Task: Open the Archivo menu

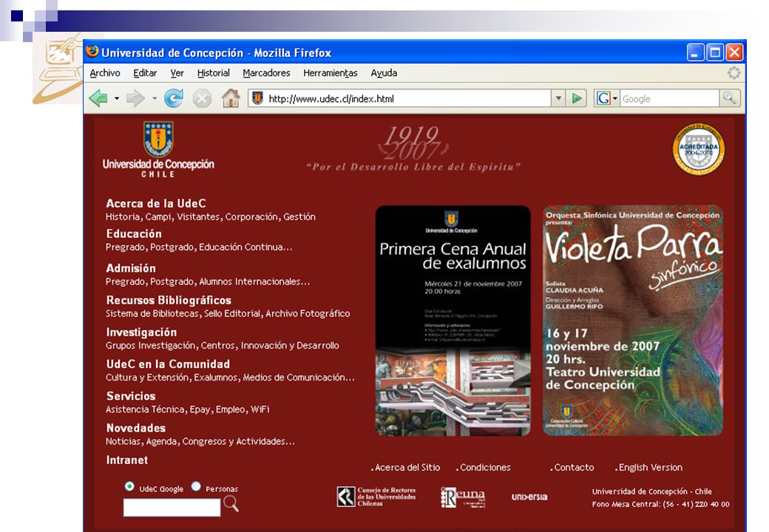Action: point(105,73)
